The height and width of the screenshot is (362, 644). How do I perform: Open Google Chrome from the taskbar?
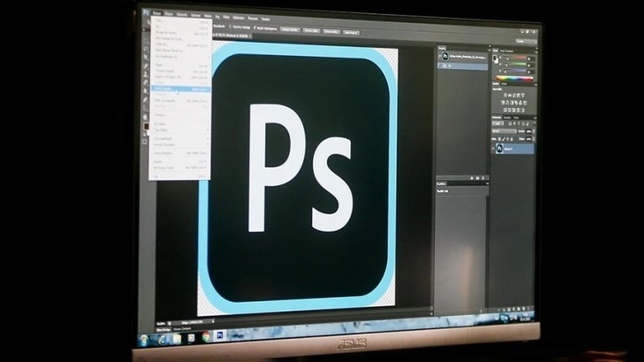(205, 335)
